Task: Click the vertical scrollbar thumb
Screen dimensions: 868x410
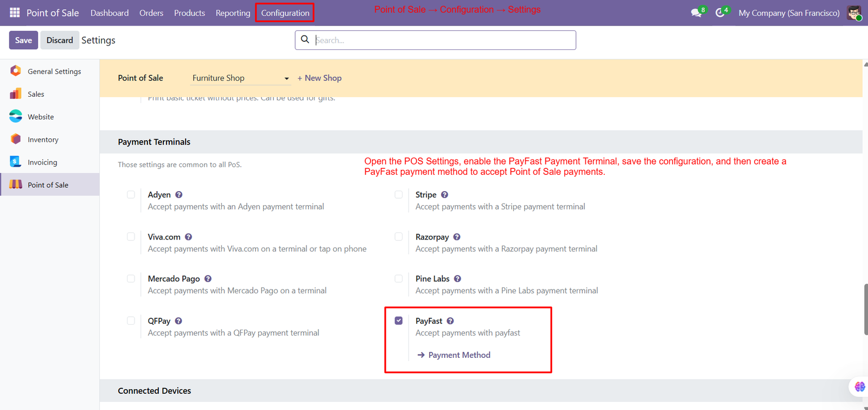Action: pos(865,309)
